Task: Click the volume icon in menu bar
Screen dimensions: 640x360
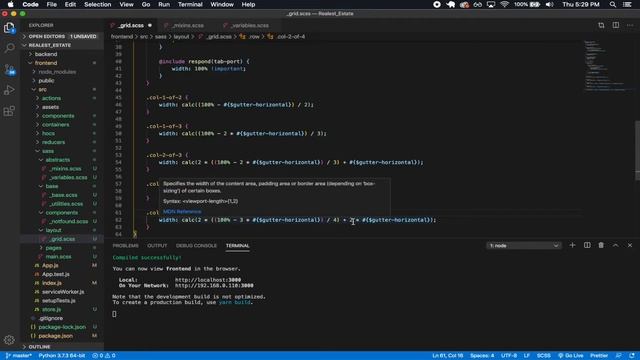Action: pyautogui.click(x=549, y=4)
